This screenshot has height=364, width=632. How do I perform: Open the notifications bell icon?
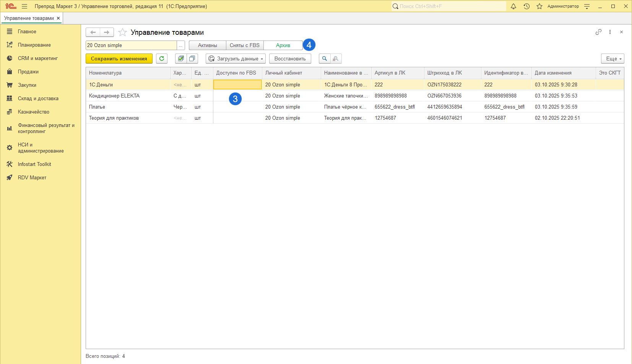click(x=513, y=6)
